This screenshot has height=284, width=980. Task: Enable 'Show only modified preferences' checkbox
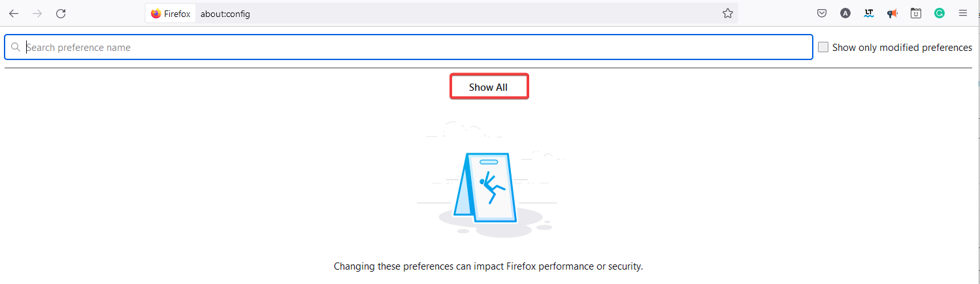pyautogui.click(x=823, y=48)
